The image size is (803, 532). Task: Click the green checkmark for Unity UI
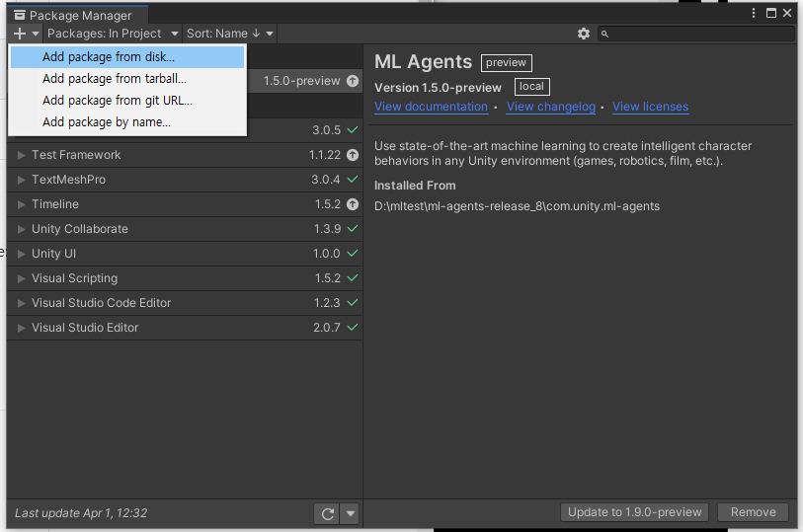(353, 254)
